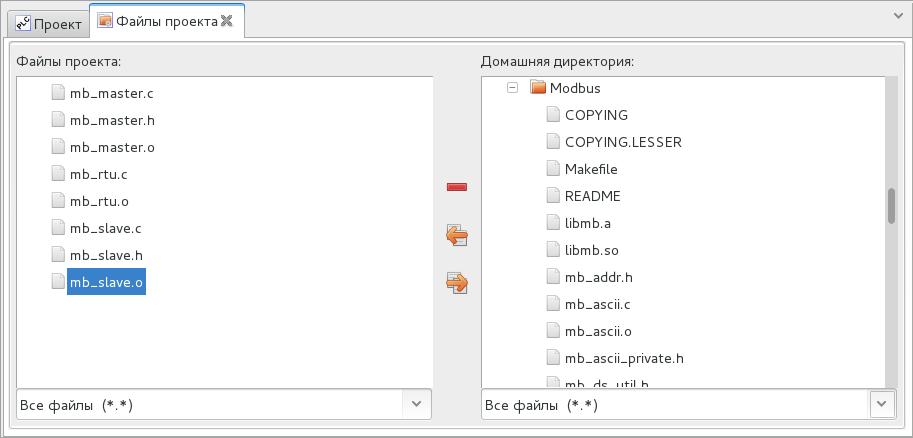
Task: Click the README file icon
Action: 553,196
